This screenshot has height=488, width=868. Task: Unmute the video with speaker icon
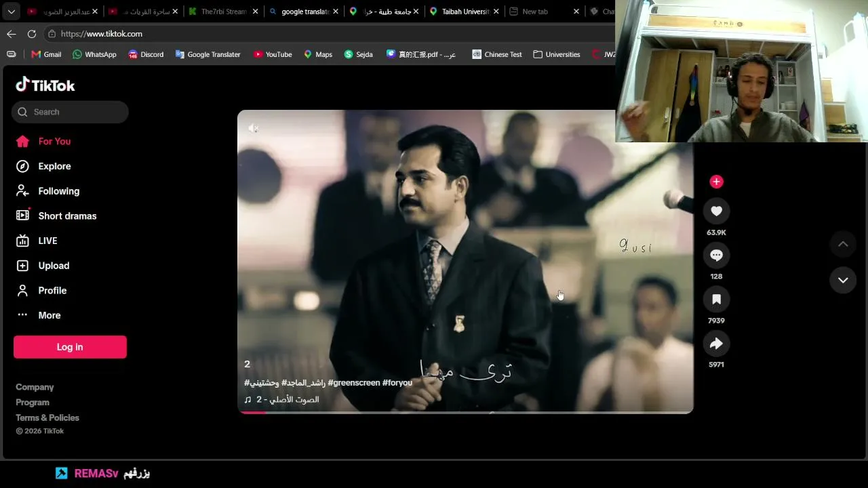point(253,128)
